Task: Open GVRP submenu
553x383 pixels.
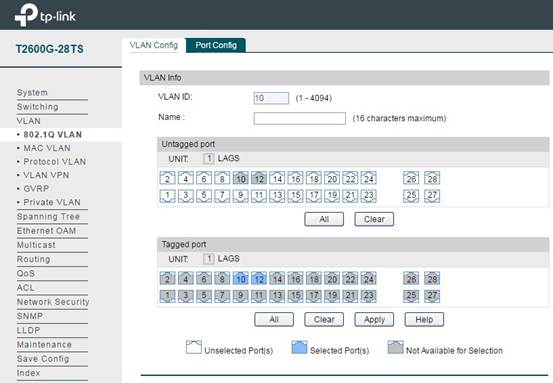Action: tap(36, 189)
